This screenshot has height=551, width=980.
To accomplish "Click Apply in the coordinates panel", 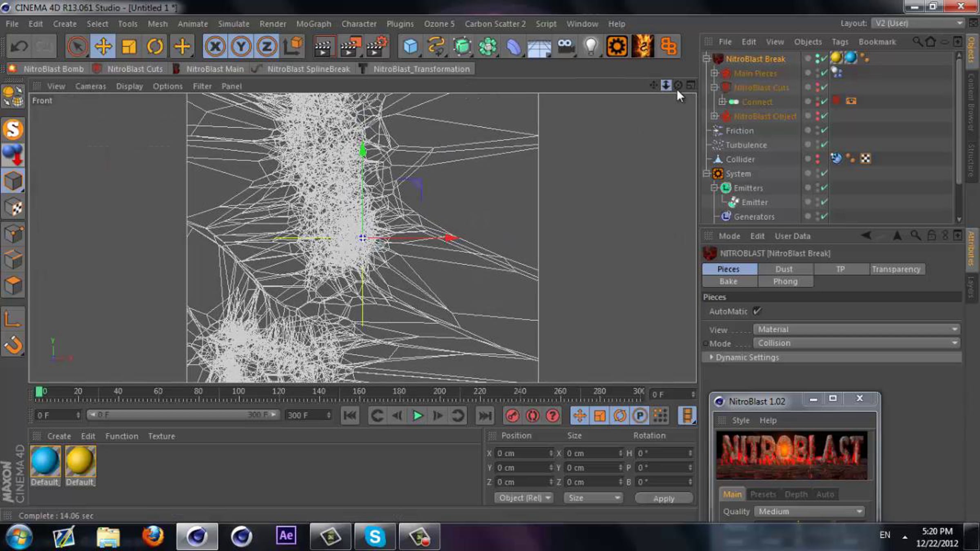I will point(664,498).
